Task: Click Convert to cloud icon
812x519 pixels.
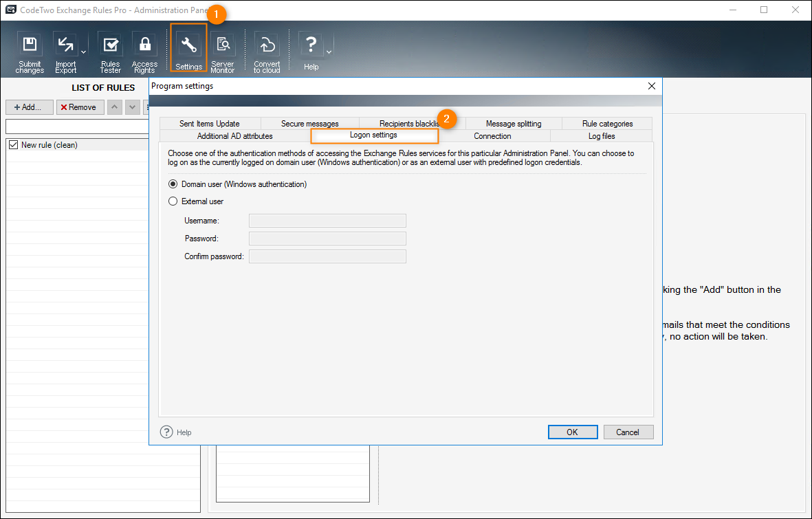Action: pyautogui.click(x=267, y=52)
